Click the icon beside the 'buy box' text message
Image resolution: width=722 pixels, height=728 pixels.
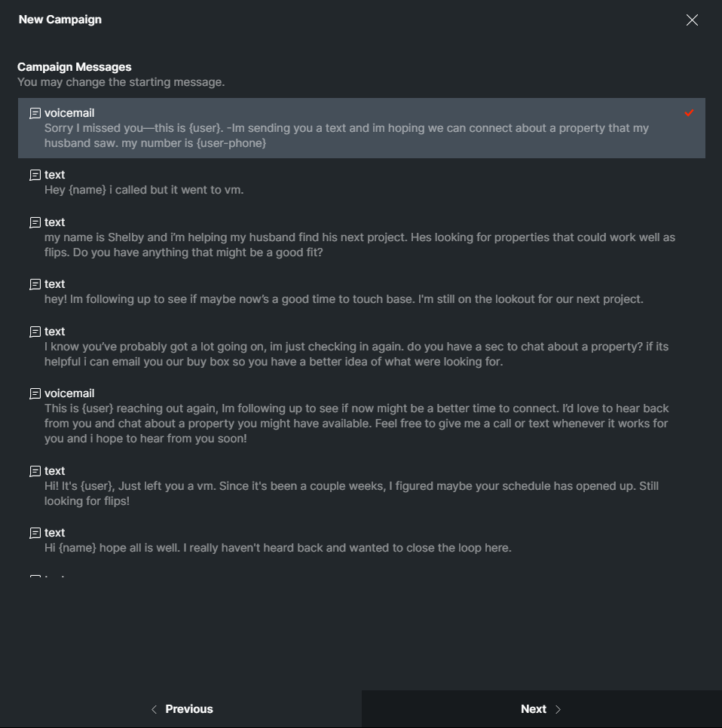click(34, 331)
